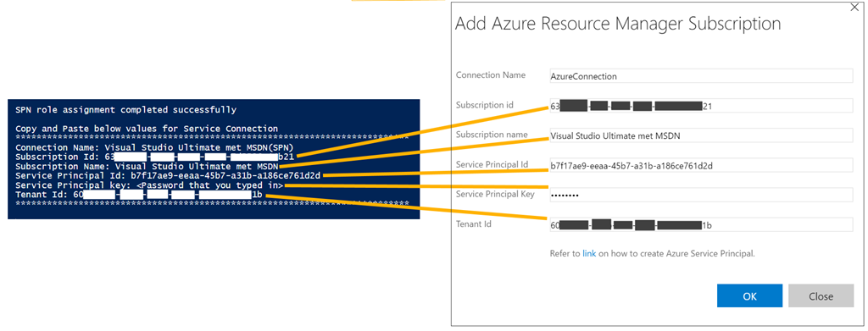Click the 'Add Azure Resource Manager Subscription' title
The height and width of the screenshot is (331, 868).
tap(618, 24)
